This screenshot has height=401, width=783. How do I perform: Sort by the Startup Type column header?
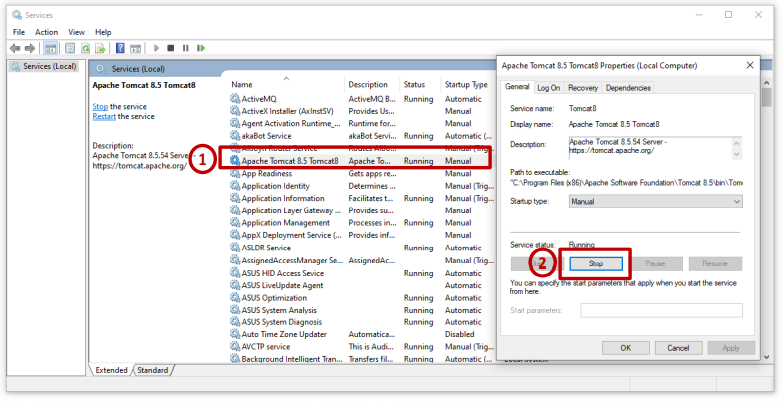pyautogui.click(x=467, y=84)
